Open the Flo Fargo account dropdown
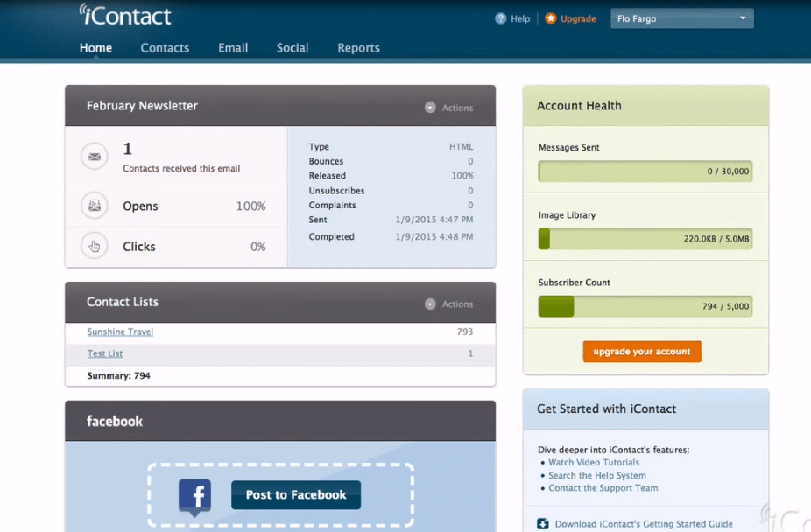Viewport: 811px width, 532px height. (681, 18)
